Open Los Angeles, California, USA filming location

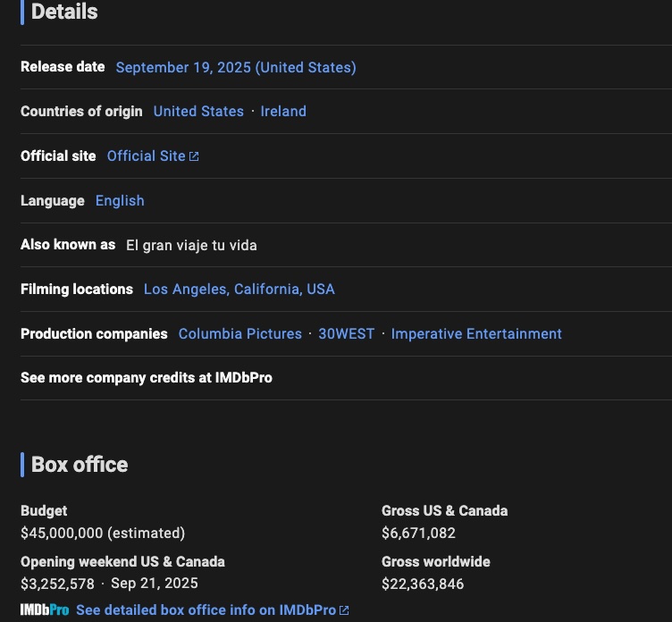pyautogui.click(x=239, y=290)
